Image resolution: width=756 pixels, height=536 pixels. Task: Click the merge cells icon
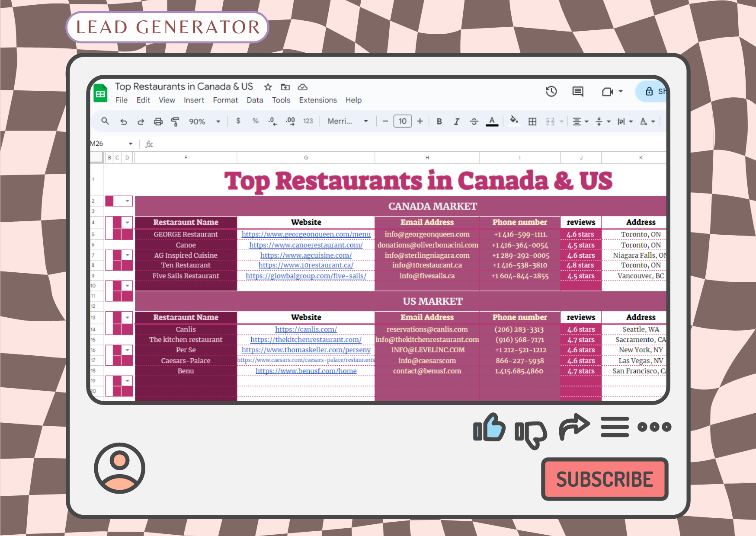(550, 121)
